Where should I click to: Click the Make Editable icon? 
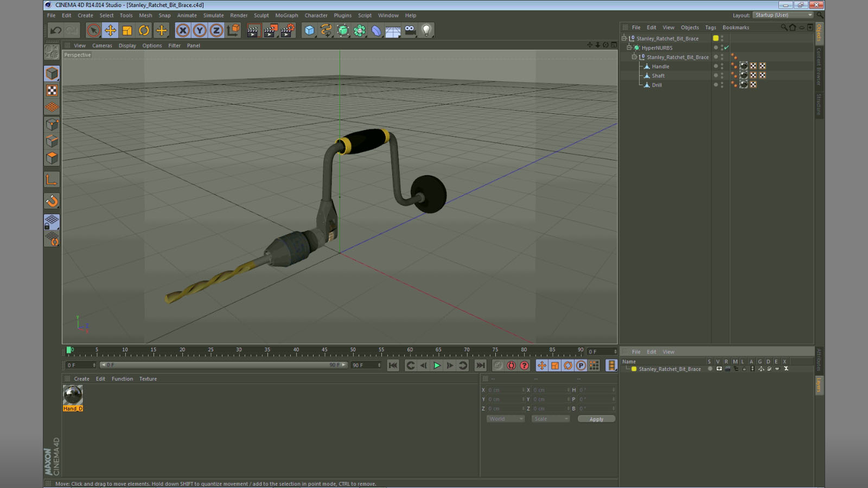coord(52,52)
